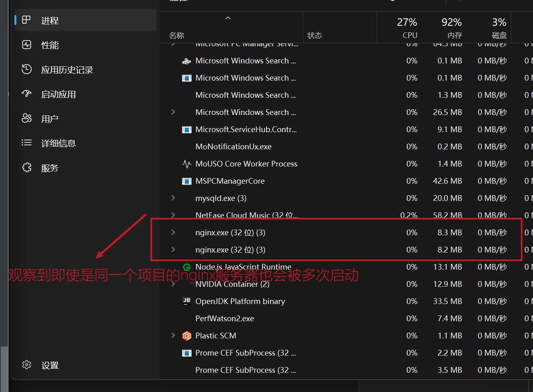Select the PerfWatson2.exe row
The height and width of the screenshot is (392, 533).
pos(346,318)
